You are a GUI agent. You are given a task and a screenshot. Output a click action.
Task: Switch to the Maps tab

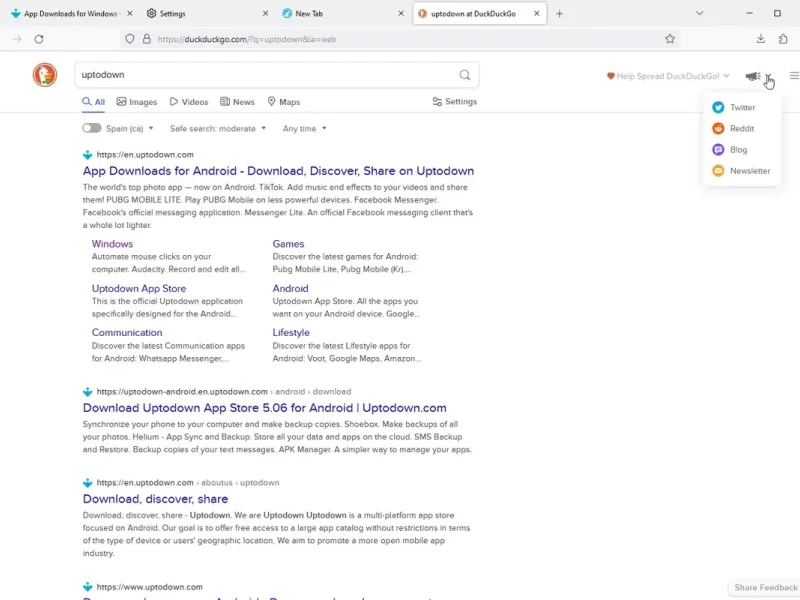pos(284,102)
